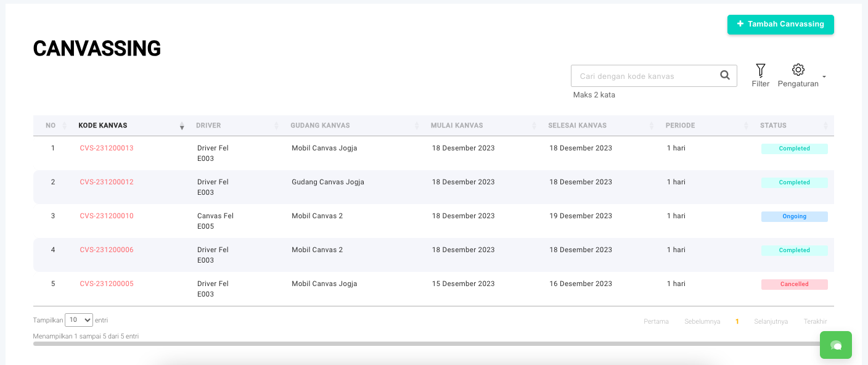This screenshot has width=868, height=365.
Task: Click the horizontal table scrollbar
Action: (x=425, y=343)
